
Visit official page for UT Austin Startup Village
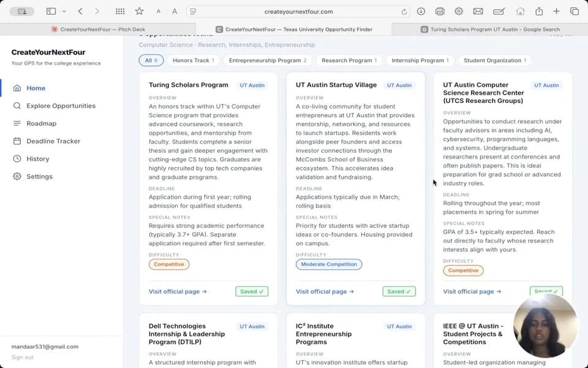click(325, 291)
